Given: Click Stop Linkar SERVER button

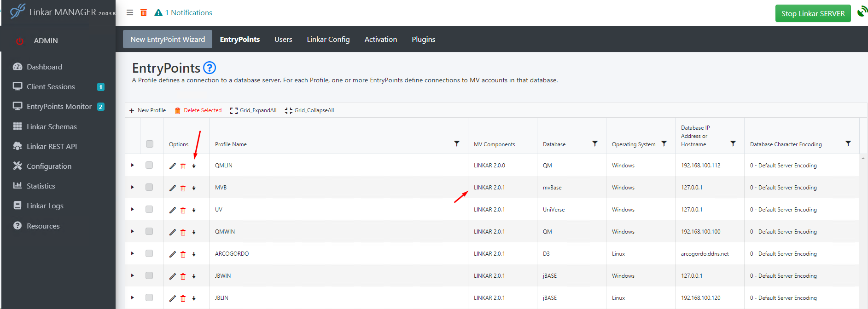Looking at the screenshot, I should pos(813,13).
